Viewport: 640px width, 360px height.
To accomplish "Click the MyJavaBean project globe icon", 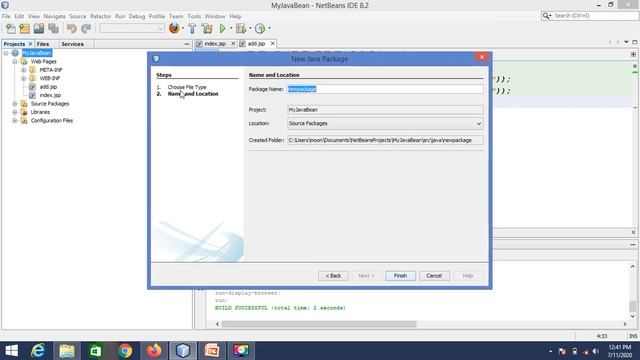I will [15, 53].
